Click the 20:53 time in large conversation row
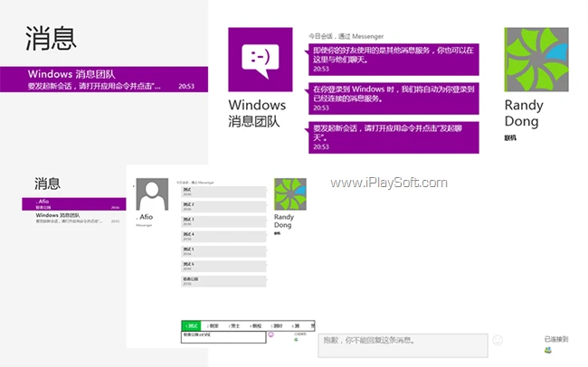The image size is (588, 367). [186, 86]
